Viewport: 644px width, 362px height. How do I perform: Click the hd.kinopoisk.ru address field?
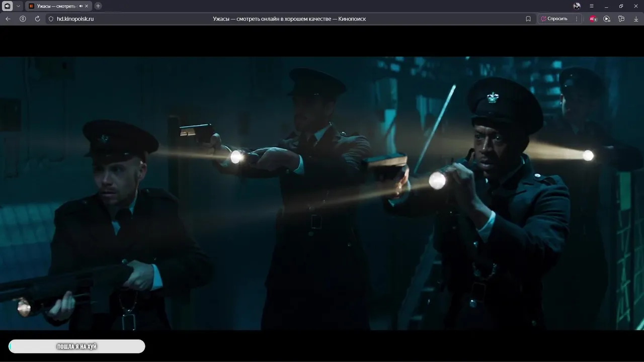(75, 19)
